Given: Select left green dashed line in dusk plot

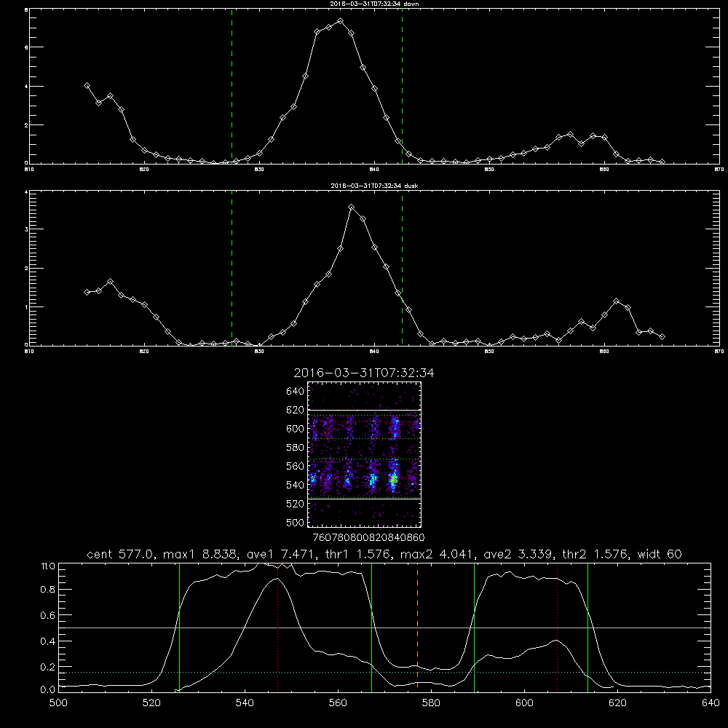Looking at the screenshot, I should (x=232, y=268).
